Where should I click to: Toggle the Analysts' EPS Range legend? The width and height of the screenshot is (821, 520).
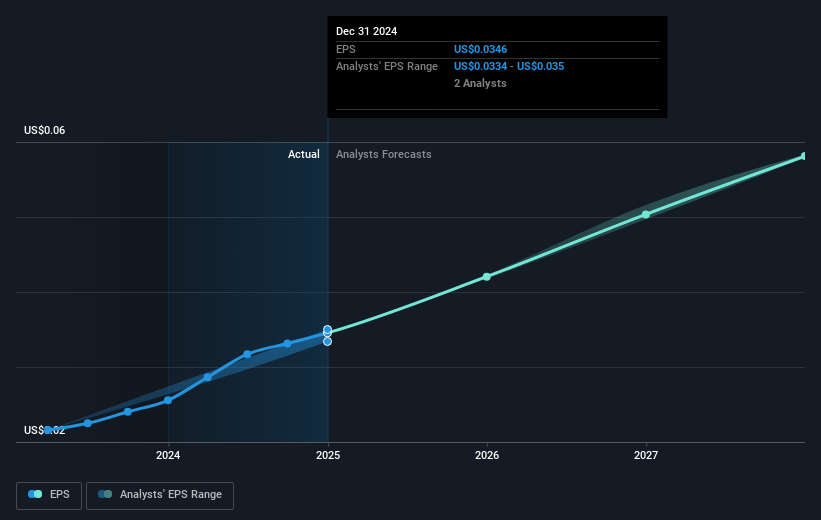(160, 495)
